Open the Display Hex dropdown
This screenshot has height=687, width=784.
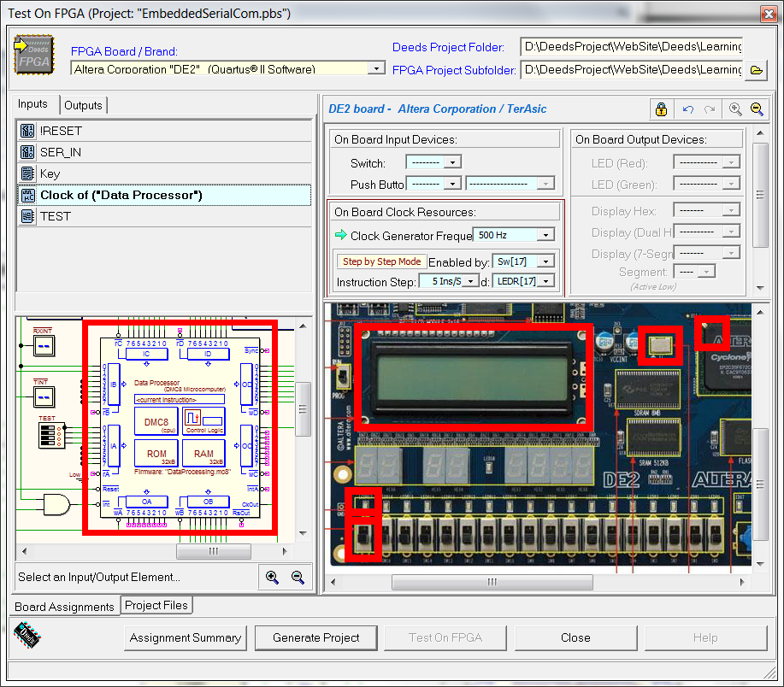coord(732,210)
